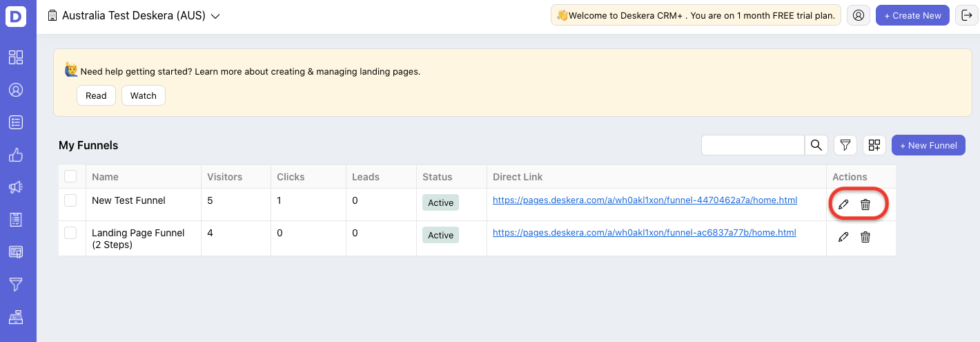Click the Visitors value 5
This screenshot has width=980, height=342.
[x=210, y=200]
